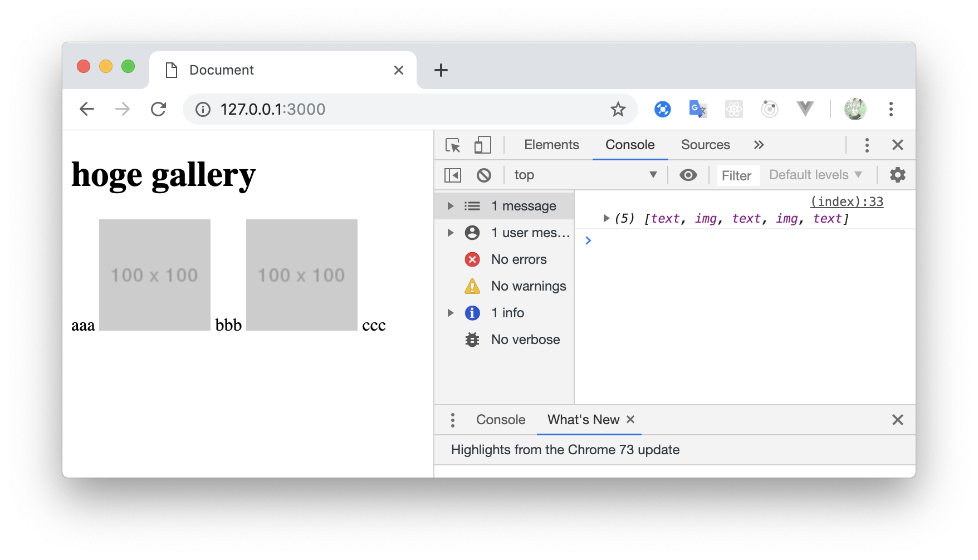Open the Vue DevTools extension icon

click(805, 109)
